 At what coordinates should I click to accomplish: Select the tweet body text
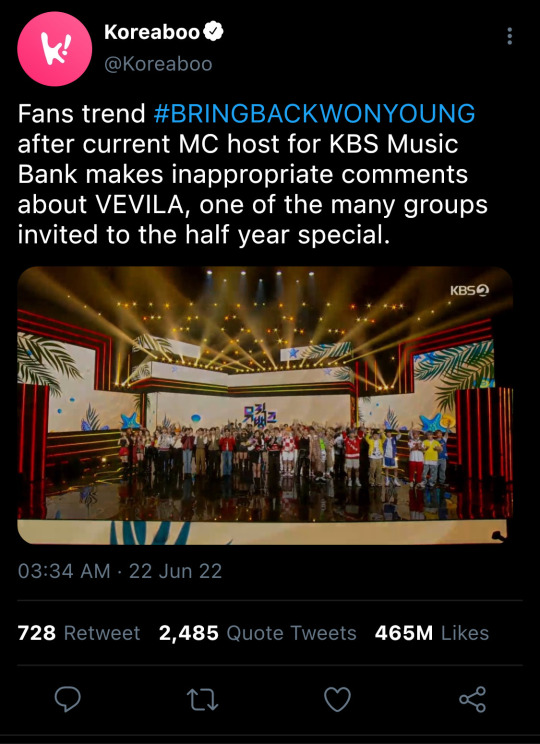pos(253,174)
